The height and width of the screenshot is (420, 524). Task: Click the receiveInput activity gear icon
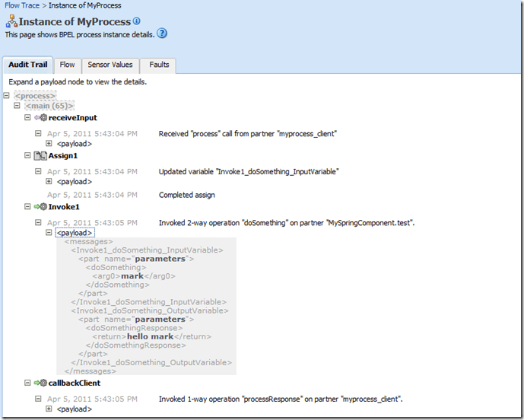(x=41, y=118)
